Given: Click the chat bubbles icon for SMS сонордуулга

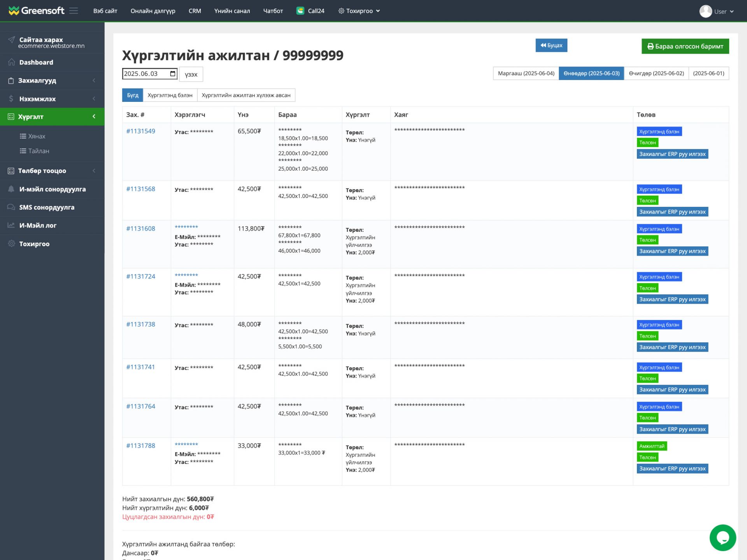Looking at the screenshot, I should pos(11,207).
